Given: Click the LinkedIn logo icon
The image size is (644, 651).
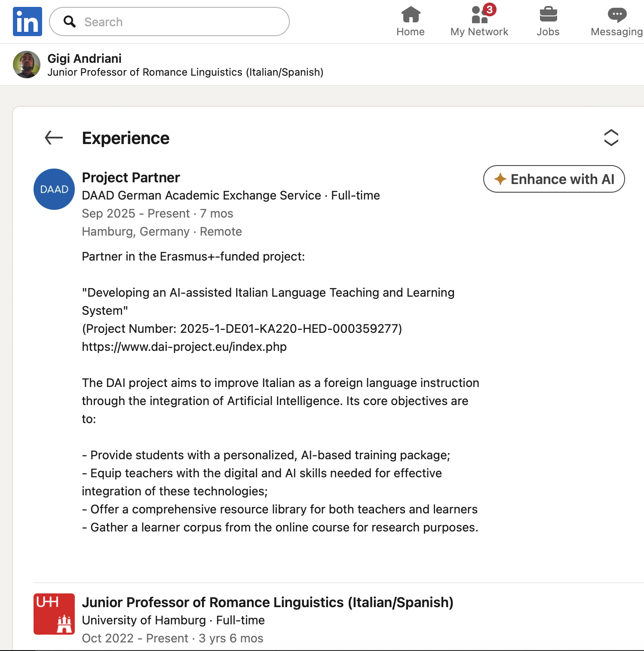Looking at the screenshot, I should (28, 21).
